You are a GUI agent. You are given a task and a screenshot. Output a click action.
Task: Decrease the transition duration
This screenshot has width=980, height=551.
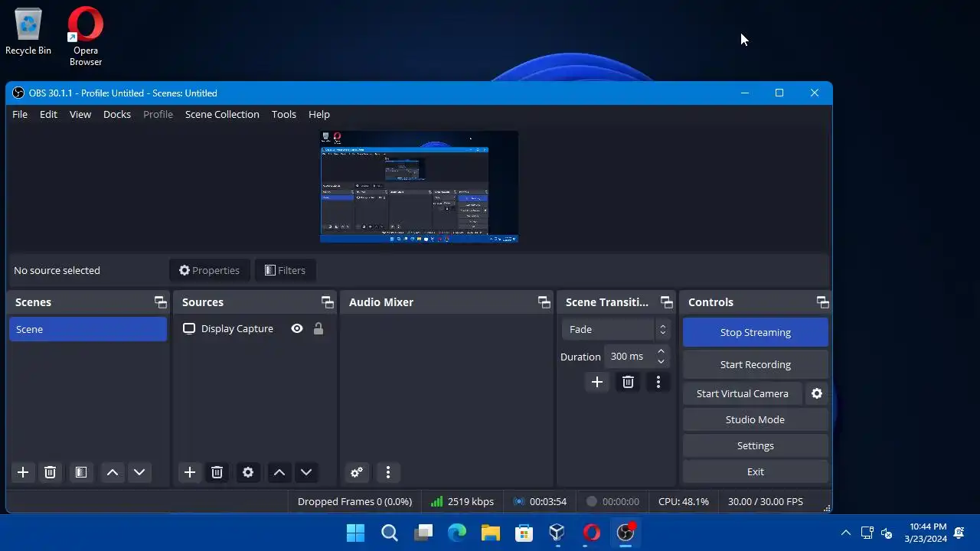point(661,361)
